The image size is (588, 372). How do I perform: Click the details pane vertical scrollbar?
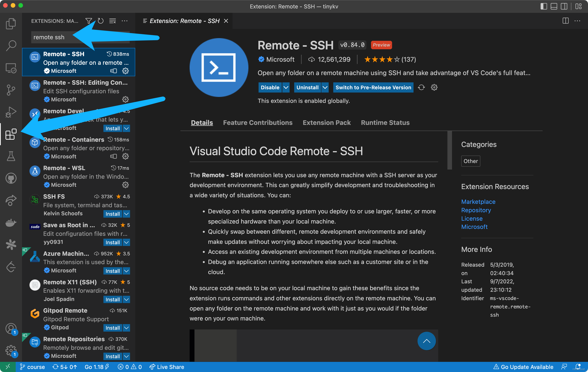450,150
